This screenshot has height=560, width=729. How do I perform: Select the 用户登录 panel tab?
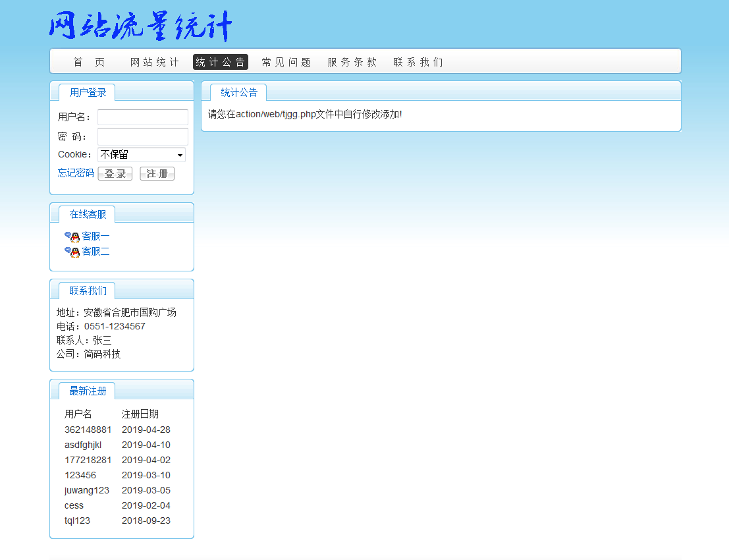pyautogui.click(x=88, y=92)
